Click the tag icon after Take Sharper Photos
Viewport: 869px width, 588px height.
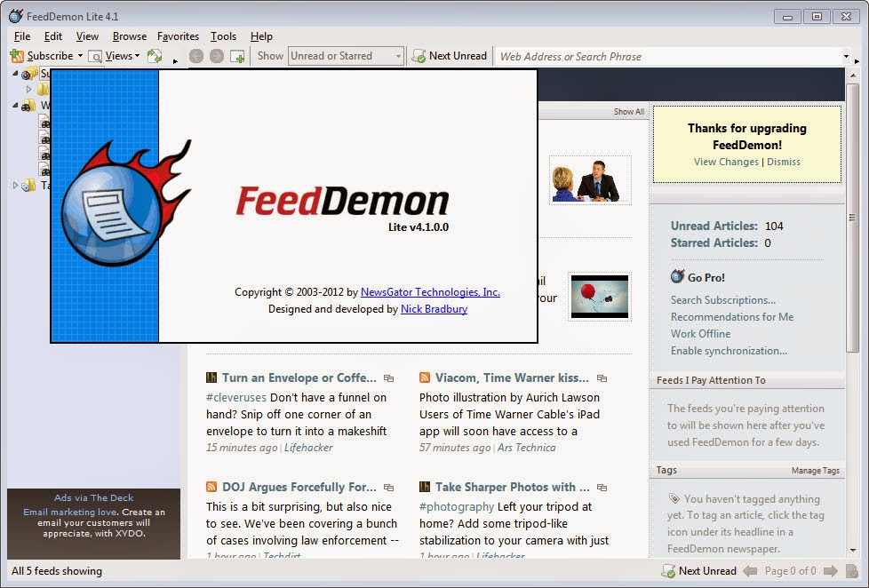pos(602,488)
